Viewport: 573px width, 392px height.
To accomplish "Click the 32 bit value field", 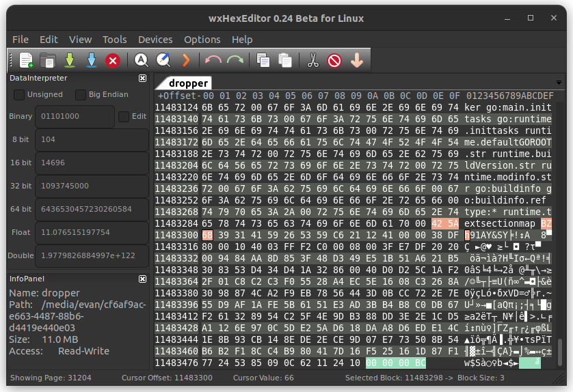I will coord(92,186).
